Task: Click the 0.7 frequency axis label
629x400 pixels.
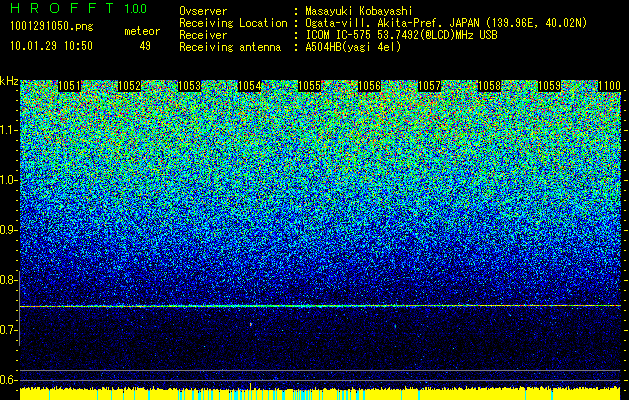Action: [x=8, y=330]
